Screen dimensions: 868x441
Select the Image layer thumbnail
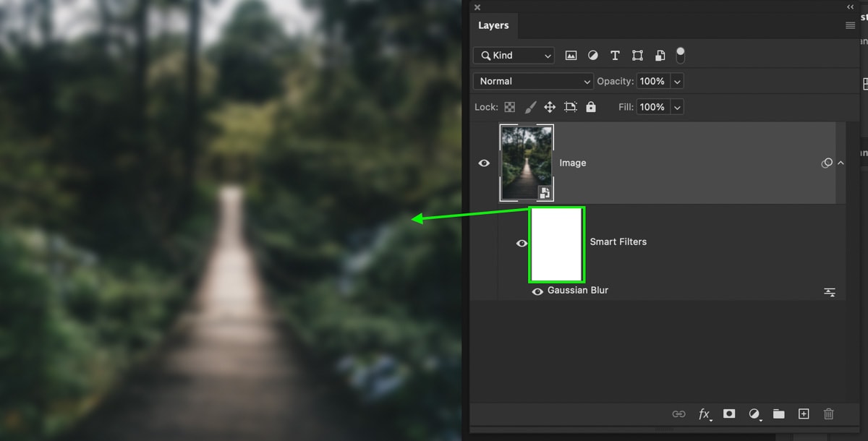pos(527,163)
